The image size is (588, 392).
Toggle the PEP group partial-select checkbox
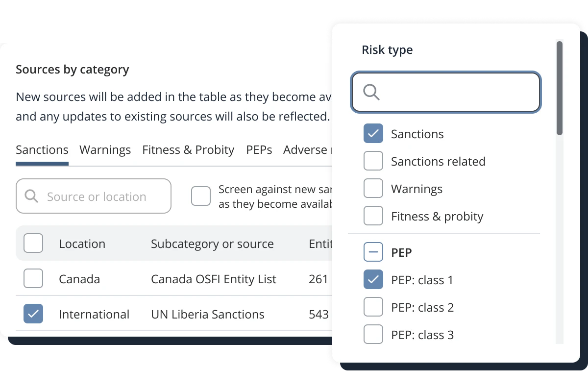[373, 252]
